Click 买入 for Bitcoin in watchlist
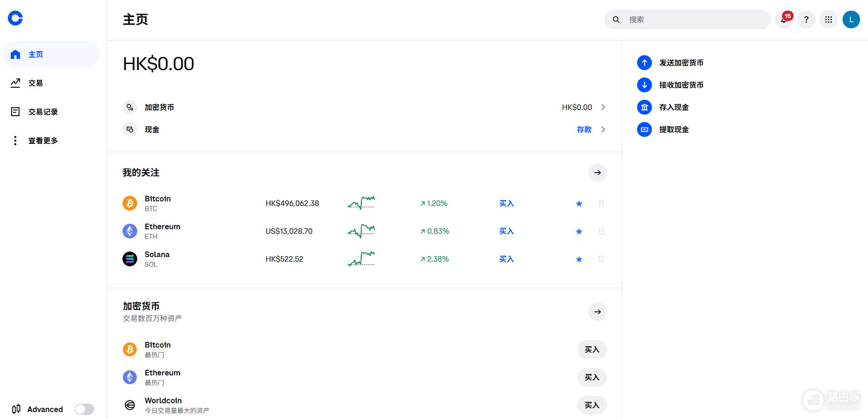Screen dimensions: 868x419 507,203
